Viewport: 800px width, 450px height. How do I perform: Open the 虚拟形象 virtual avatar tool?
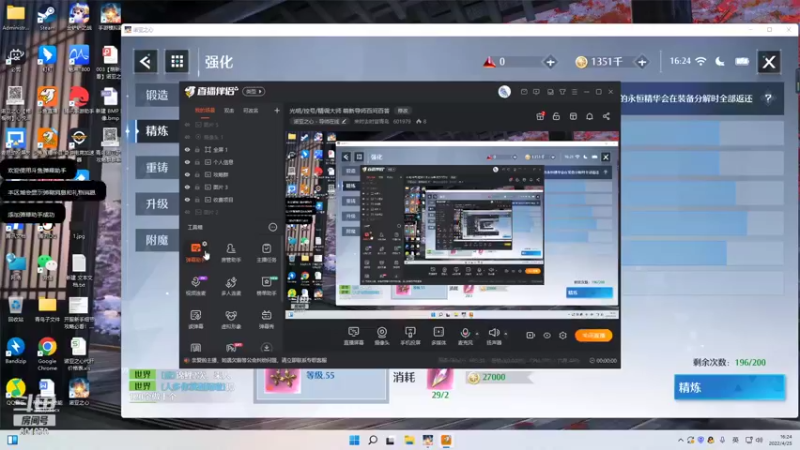(x=231, y=319)
